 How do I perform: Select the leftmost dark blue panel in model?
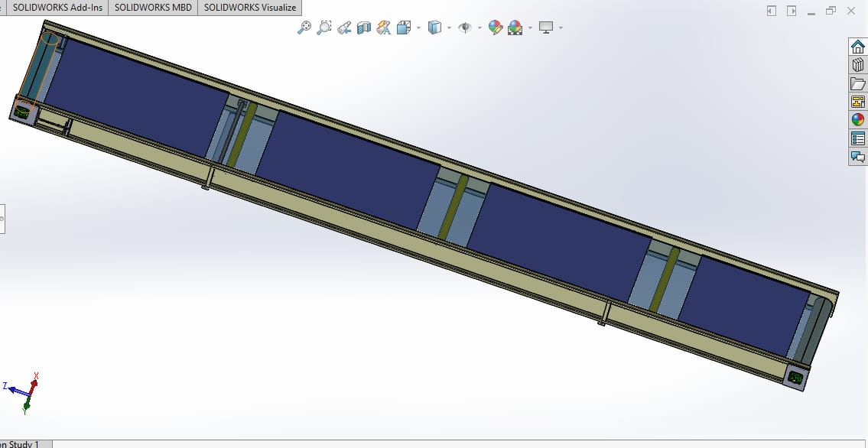click(x=136, y=97)
